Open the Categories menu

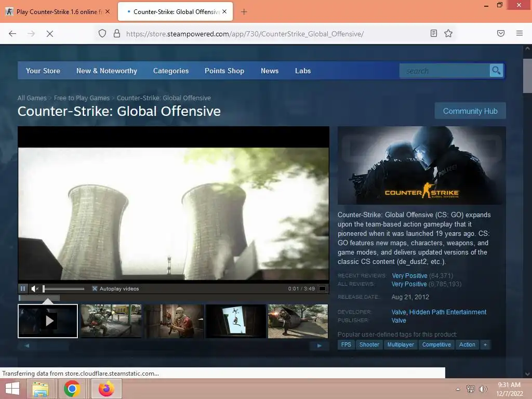170,71
